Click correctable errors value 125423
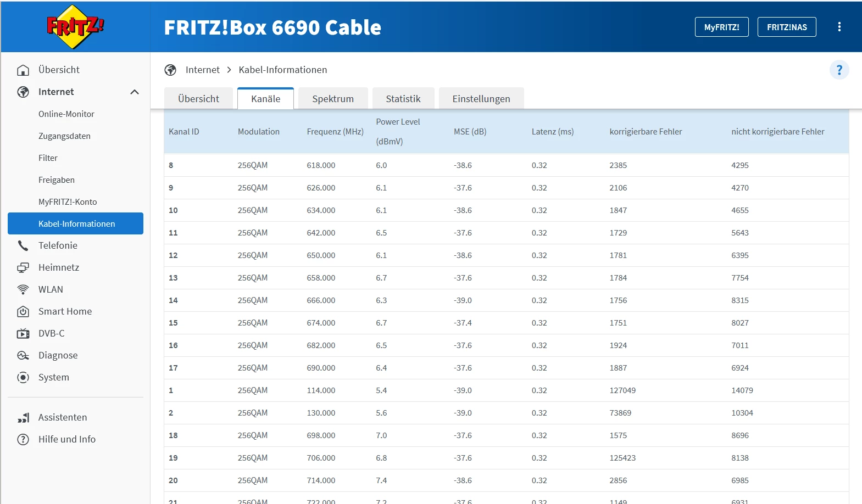This screenshot has width=862, height=504. coord(622,458)
